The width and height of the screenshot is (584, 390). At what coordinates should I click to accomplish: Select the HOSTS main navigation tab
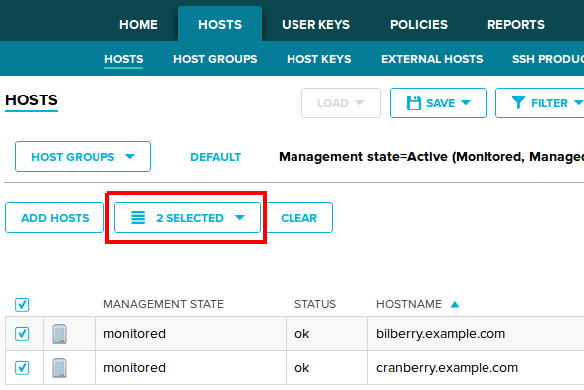[220, 25]
